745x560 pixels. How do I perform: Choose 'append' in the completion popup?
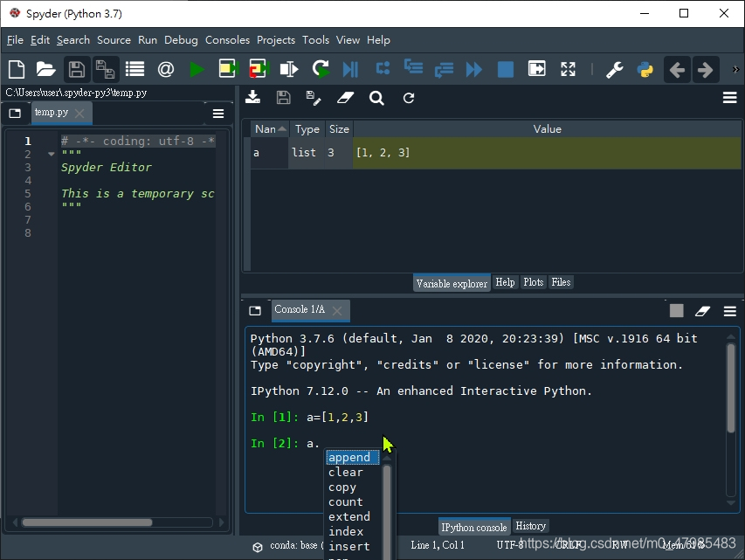(x=349, y=457)
